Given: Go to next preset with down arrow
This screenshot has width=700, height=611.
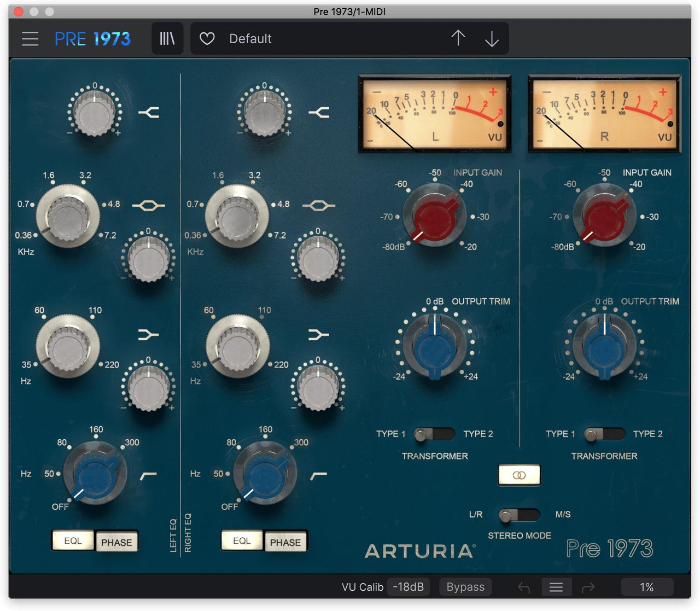Looking at the screenshot, I should 492,39.
